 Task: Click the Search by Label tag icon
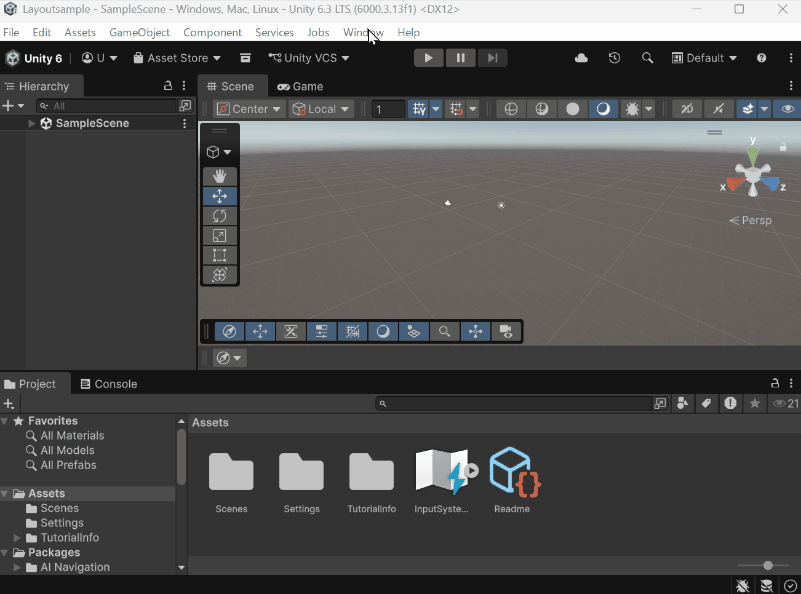tap(706, 403)
